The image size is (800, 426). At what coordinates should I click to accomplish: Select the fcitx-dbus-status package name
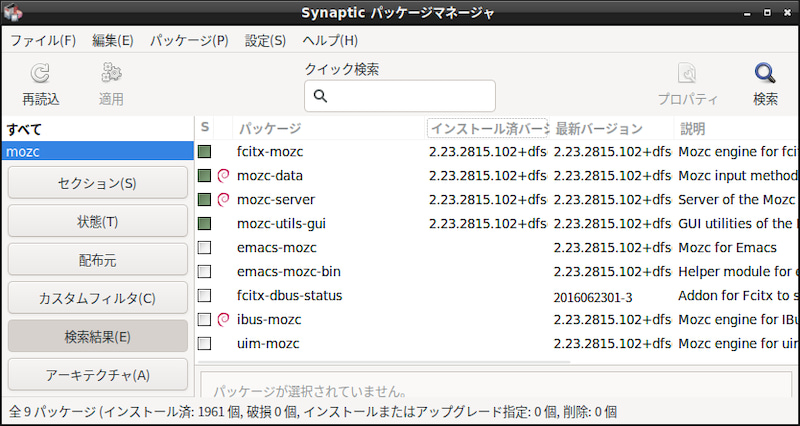tap(289, 295)
